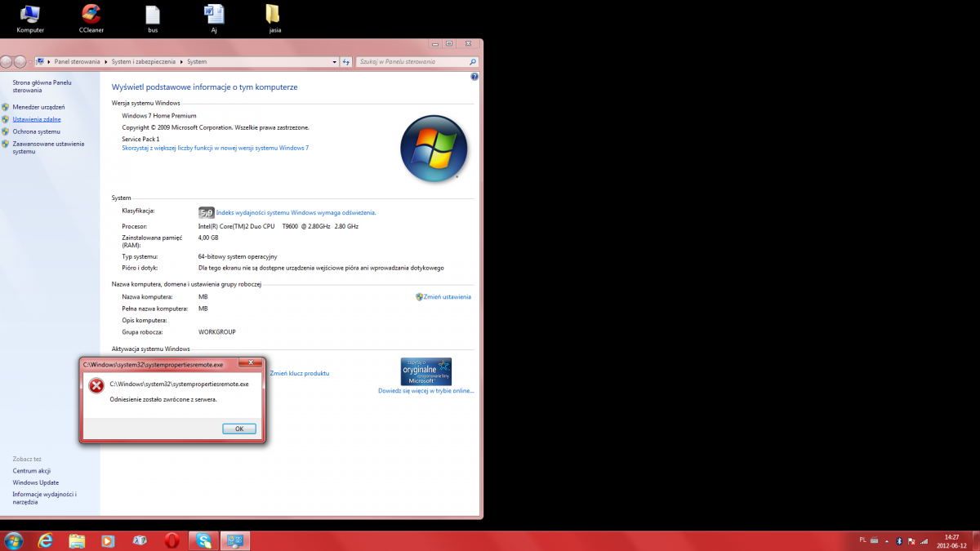
Task: Click Zmień ustawienia for the computer name
Action: (x=447, y=296)
